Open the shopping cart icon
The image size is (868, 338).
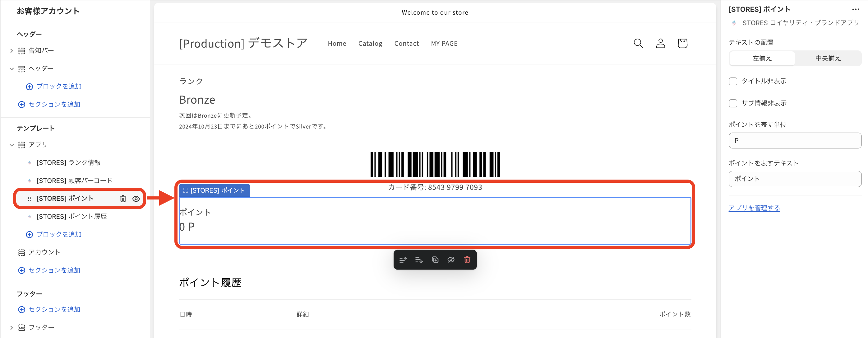click(x=682, y=43)
